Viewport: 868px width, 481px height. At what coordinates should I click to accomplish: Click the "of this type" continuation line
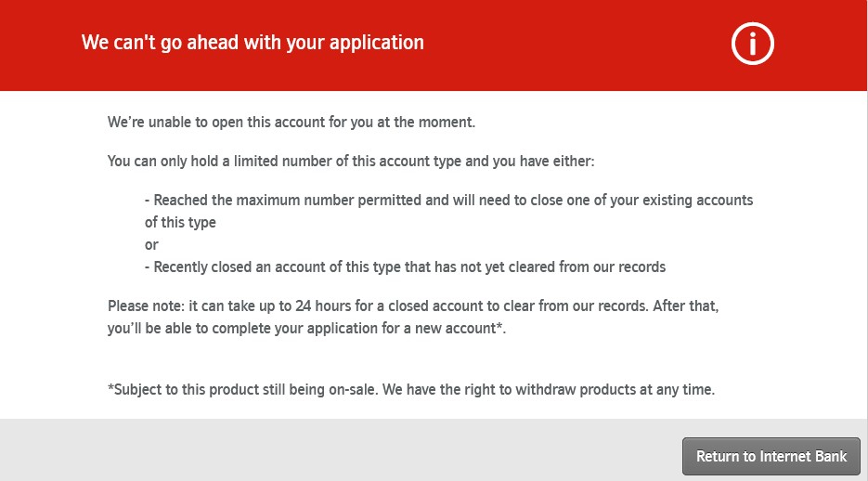(x=180, y=223)
